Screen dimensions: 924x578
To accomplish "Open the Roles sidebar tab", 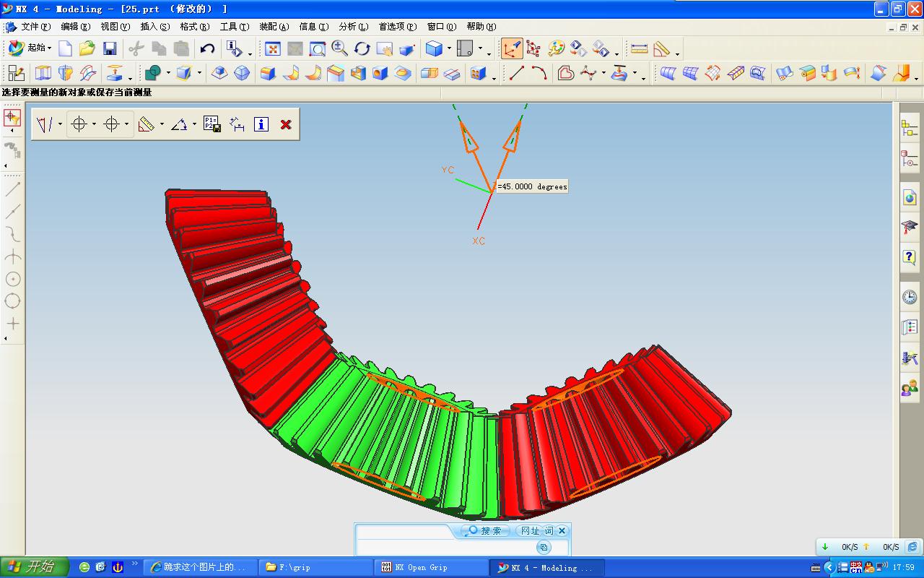I will (x=909, y=389).
